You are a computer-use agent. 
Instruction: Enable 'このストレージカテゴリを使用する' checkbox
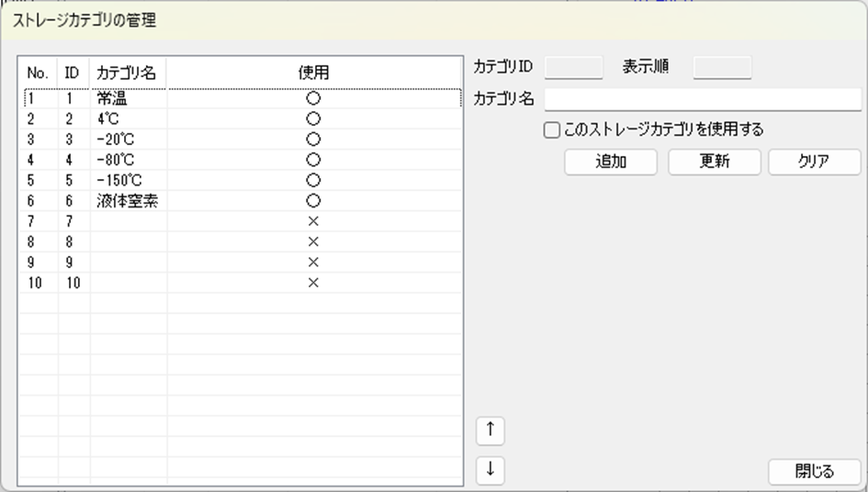tap(552, 130)
